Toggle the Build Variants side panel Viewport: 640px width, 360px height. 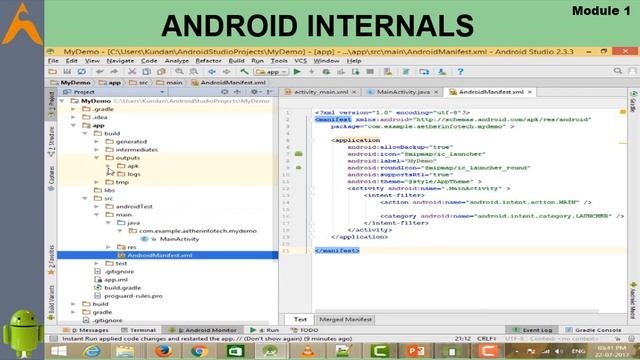tap(51, 302)
